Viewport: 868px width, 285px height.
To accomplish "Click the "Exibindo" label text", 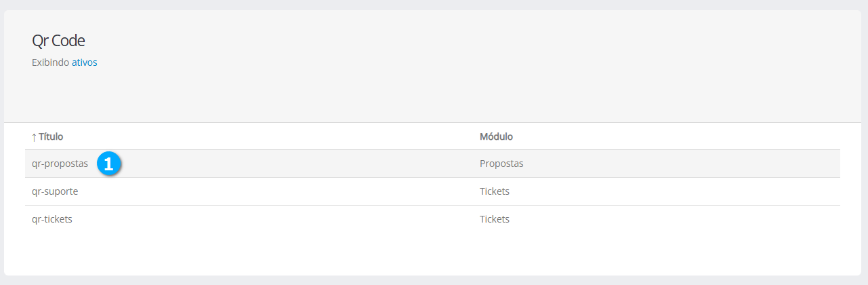I will [x=51, y=62].
